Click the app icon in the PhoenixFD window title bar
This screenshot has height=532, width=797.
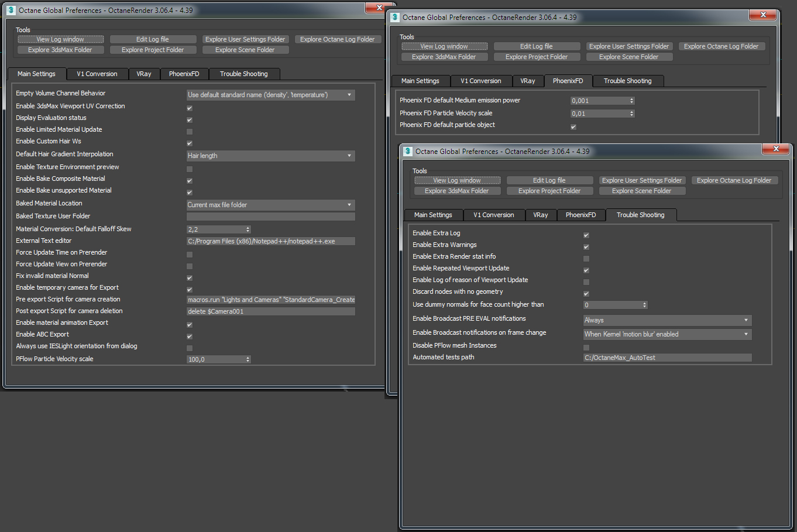coord(395,17)
